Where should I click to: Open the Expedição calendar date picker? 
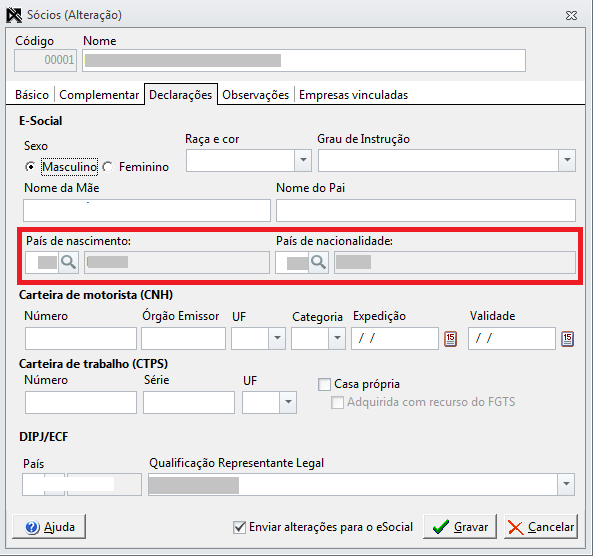pyautogui.click(x=450, y=338)
